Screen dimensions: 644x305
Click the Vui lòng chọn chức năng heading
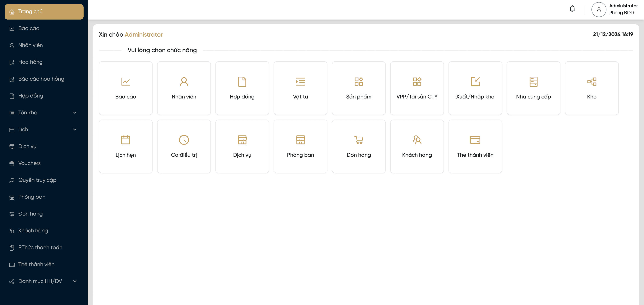(162, 50)
